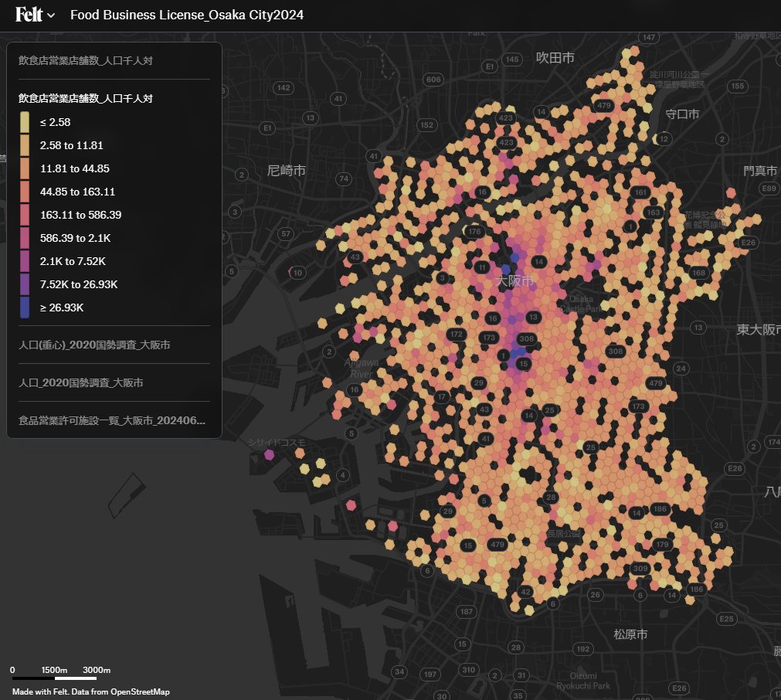Click the route 57 road shield
This screenshot has height=700, width=781.
coord(286,233)
